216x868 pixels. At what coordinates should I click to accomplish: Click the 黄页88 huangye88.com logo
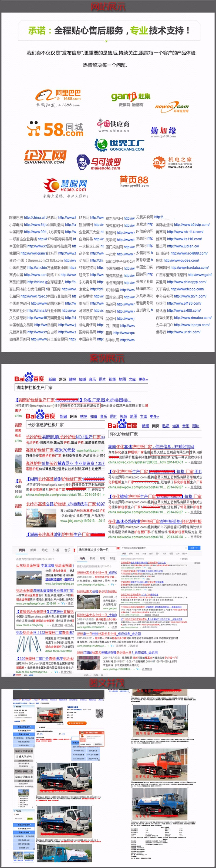[134, 181]
